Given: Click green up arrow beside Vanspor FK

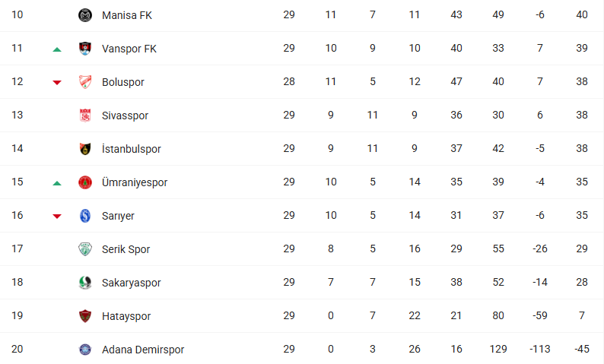Looking at the screenshot, I should [57, 49].
